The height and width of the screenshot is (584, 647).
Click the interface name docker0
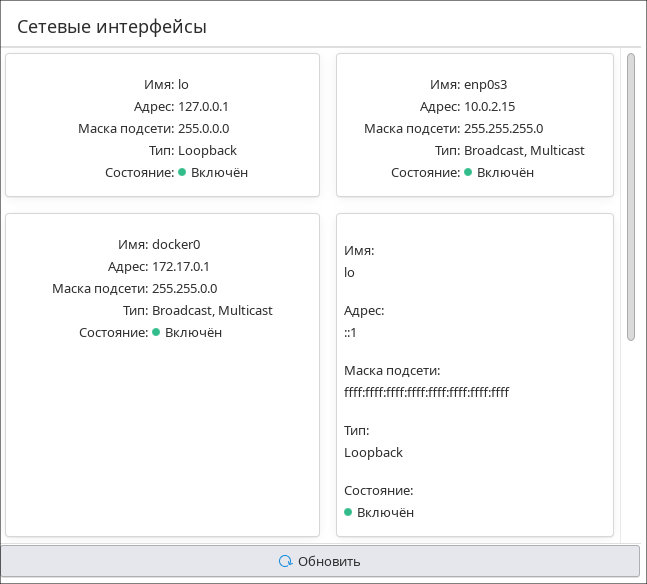(x=177, y=245)
